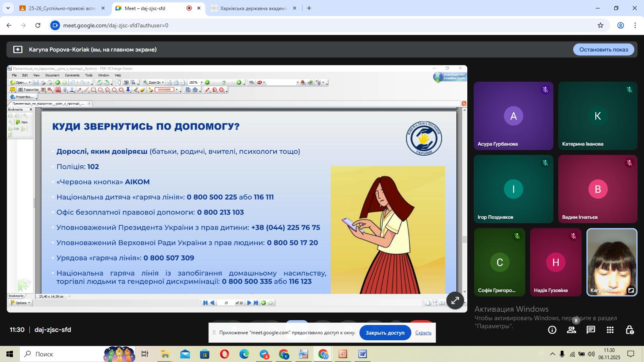The width and height of the screenshot is (644, 362).
Task: Select the Sticky Note comment tool
Action: (12, 90)
